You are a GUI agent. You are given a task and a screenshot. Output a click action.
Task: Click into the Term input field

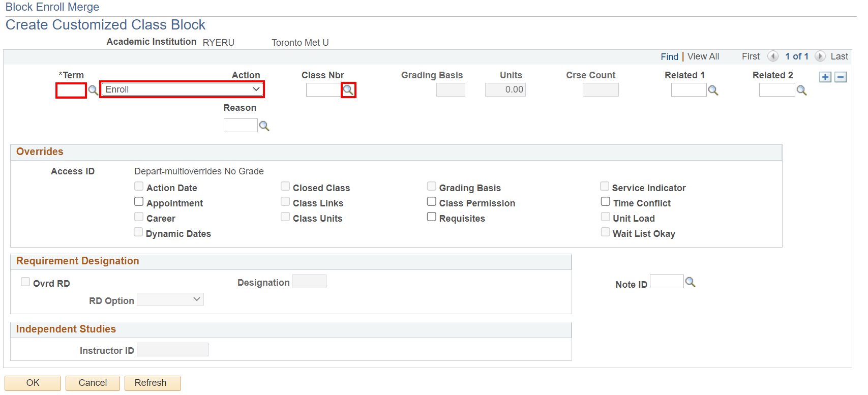(x=71, y=90)
